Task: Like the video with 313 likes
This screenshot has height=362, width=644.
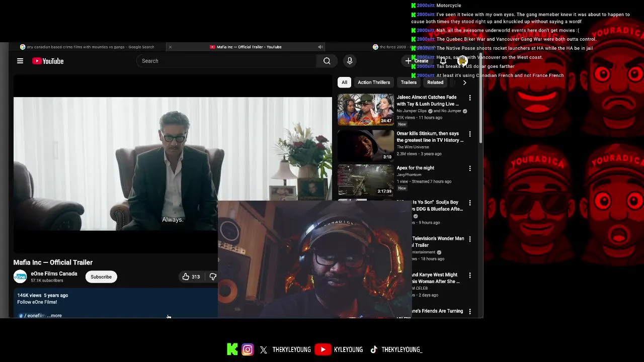Action: click(191, 277)
